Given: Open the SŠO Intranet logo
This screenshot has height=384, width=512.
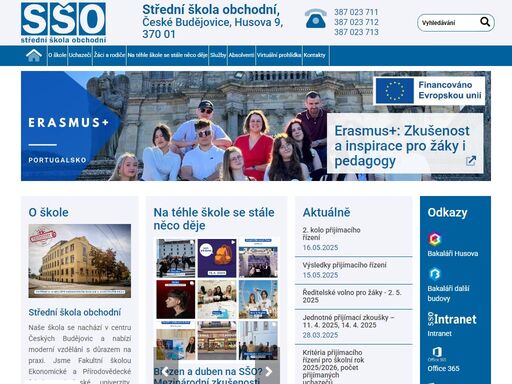Looking at the screenshot, I should (x=452, y=319).
